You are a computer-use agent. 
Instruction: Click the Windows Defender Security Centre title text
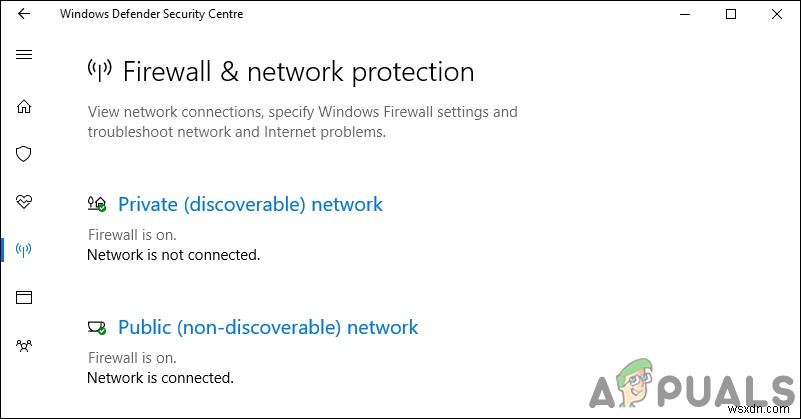tap(151, 14)
